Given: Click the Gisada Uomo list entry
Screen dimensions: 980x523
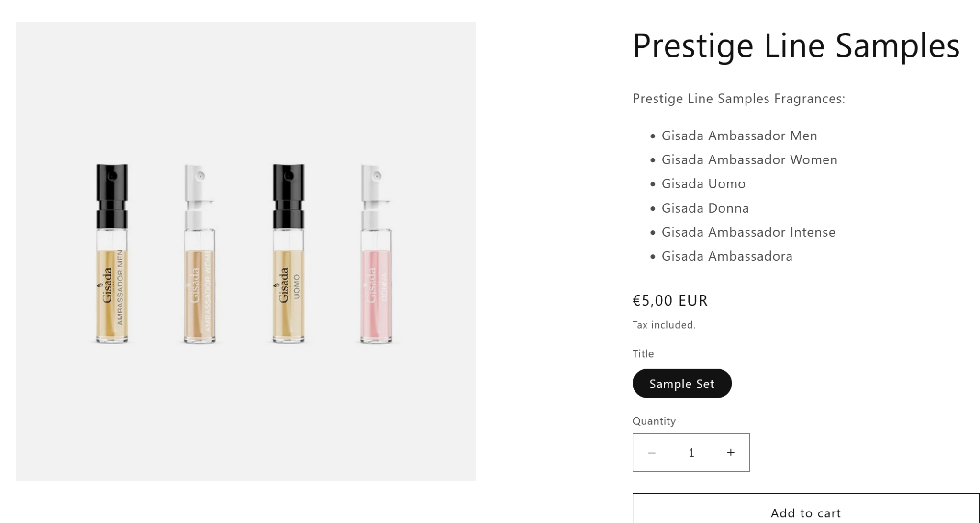Looking at the screenshot, I should pos(703,184).
